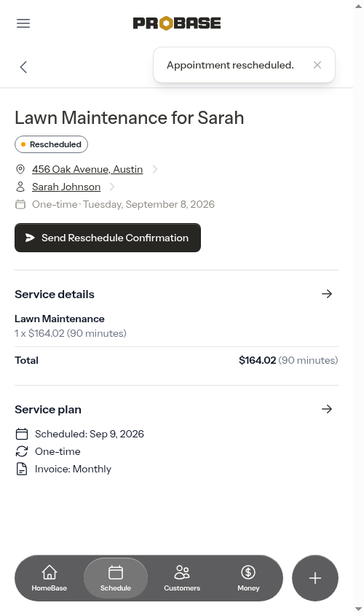Click the scrollbar down arrow
This screenshot has width=364, height=616.
[358, 609]
